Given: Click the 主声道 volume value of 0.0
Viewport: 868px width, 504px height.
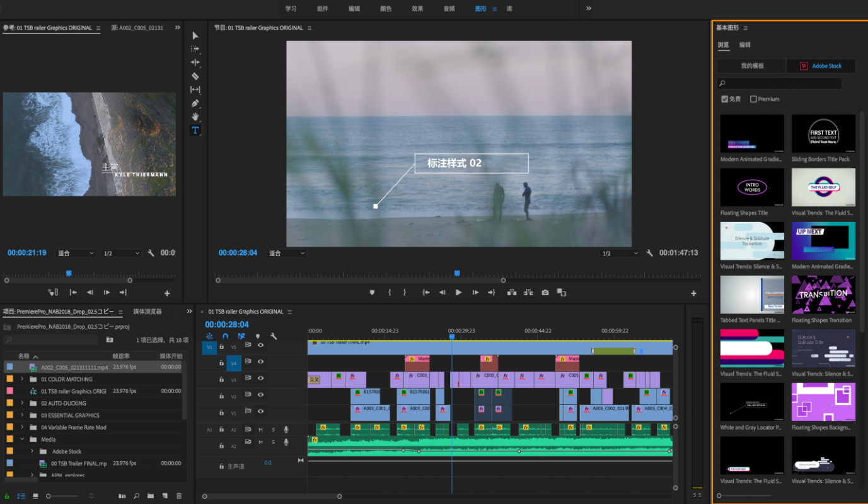Looking at the screenshot, I should click(x=267, y=462).
